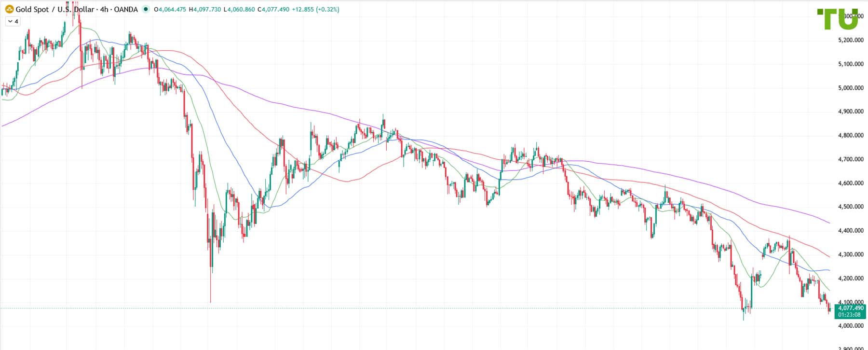The height and width of the screenshot is (350, 868).
Task: Click the current price label 4,077.490
Action: pyautogui.click(x=851, y=308)
